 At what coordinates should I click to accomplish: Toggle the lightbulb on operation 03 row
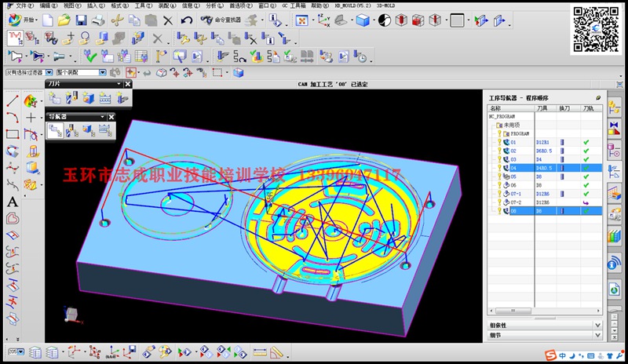click(499, 159)
